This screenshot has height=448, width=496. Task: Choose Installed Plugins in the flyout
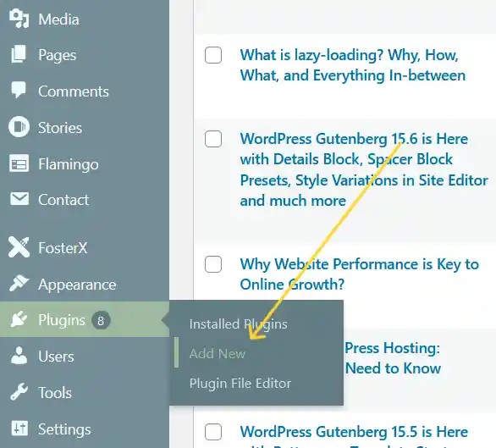(238, 324)
